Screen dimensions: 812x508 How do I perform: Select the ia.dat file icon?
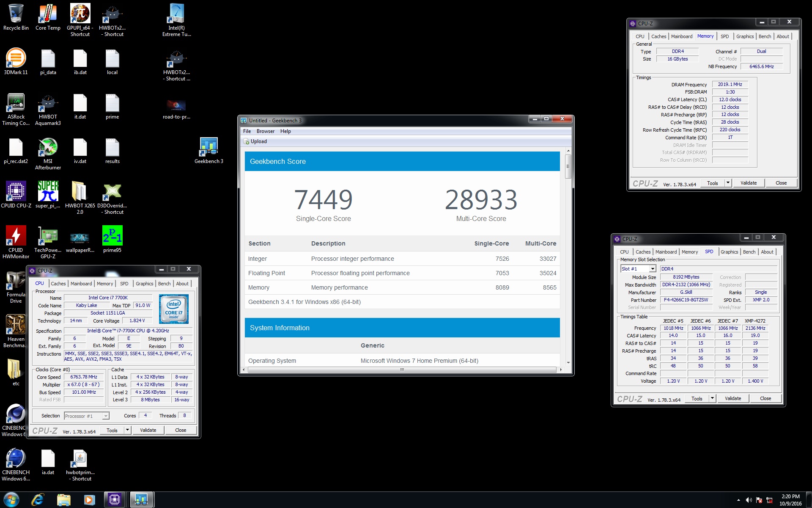click(x=48, y=461)
